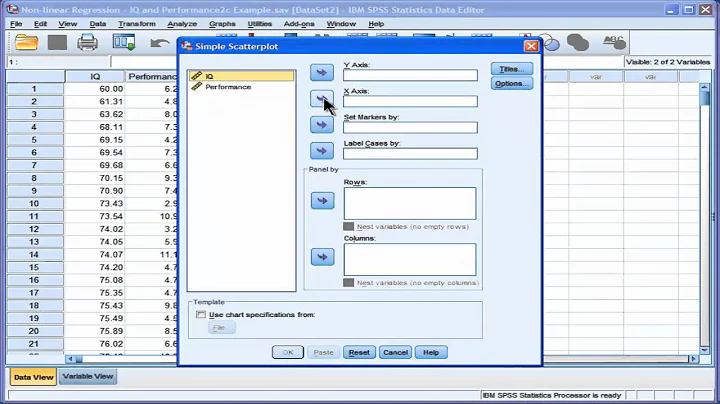Select the IQ column header
The height and width of the screenshot is (404, 720).
[x=95, y=77]
